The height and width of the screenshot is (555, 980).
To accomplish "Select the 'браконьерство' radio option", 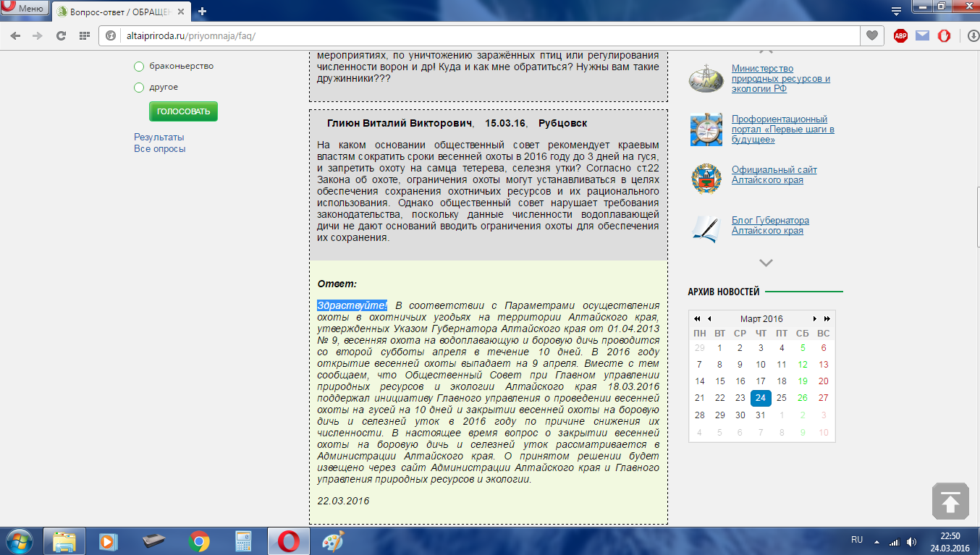I will (x=139, y=67).
